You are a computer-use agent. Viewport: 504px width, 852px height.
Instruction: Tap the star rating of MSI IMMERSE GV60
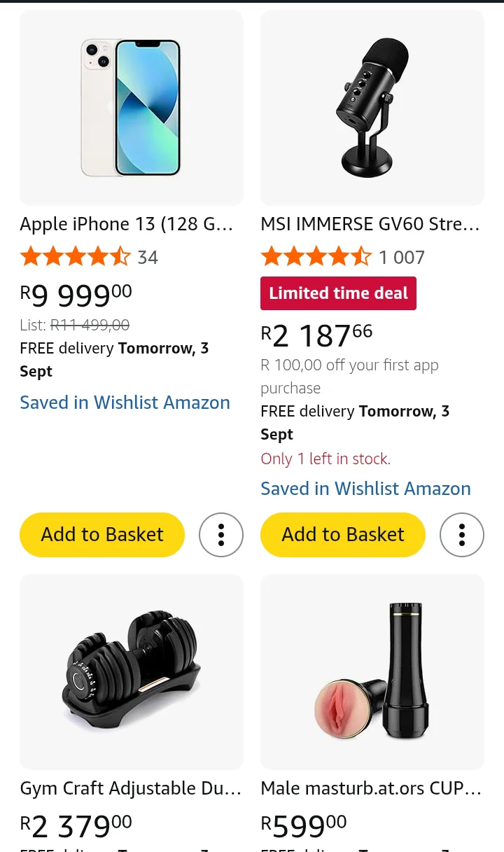click(x=316, y=257)
